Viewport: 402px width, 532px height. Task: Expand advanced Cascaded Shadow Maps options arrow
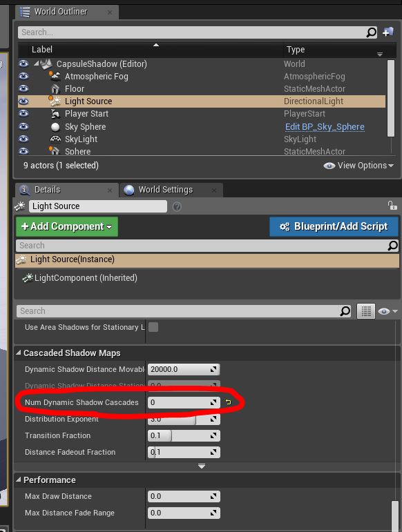201,466
